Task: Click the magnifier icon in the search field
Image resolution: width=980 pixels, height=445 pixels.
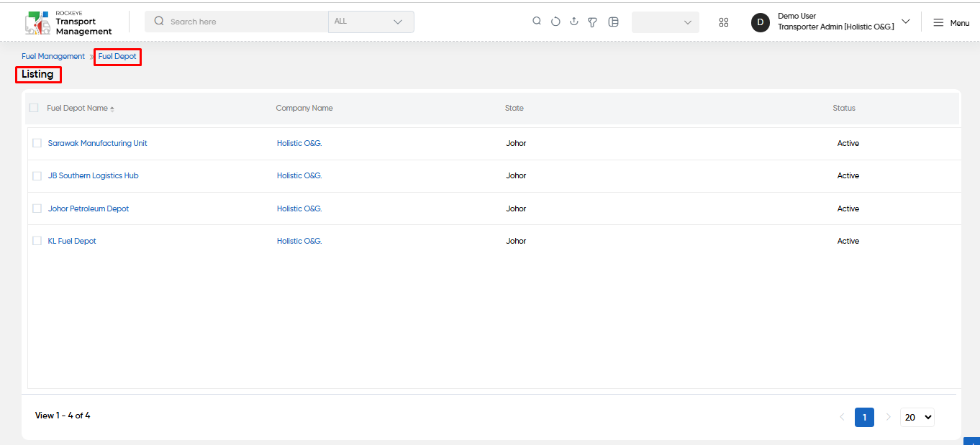Action: click(159, 22)
